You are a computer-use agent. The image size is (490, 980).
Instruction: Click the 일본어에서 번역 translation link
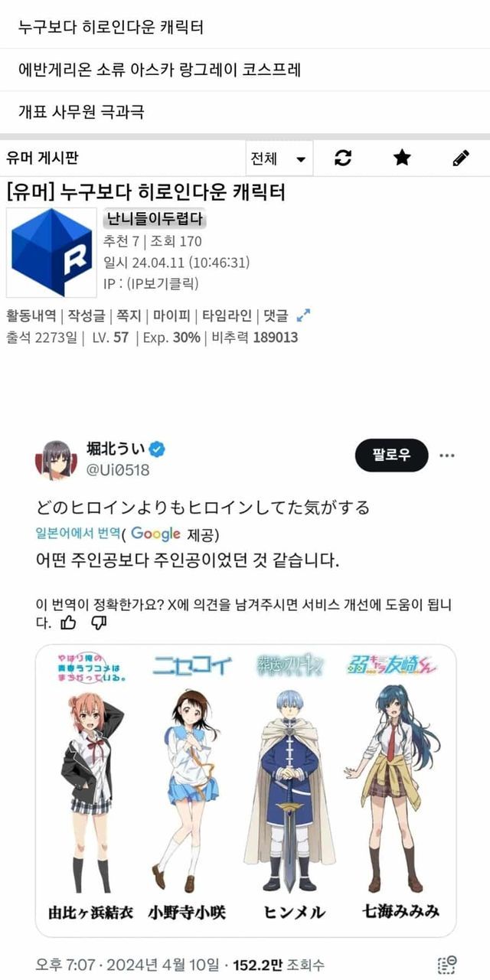click(x=78, y=534)
